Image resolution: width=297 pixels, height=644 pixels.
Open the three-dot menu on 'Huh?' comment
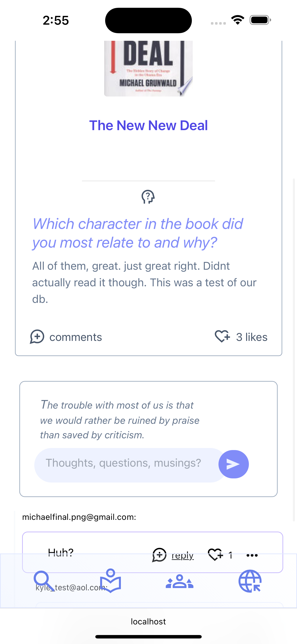(252, 555)
